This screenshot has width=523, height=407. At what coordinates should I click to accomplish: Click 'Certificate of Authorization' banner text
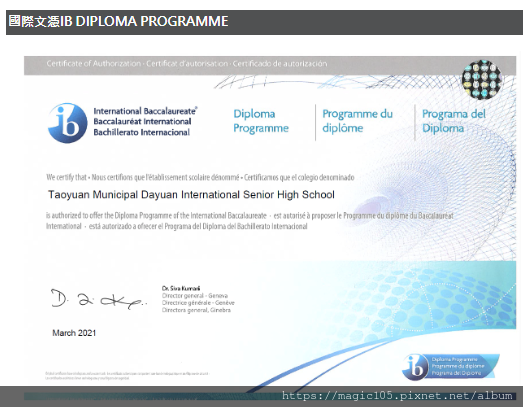click(187, 63)
